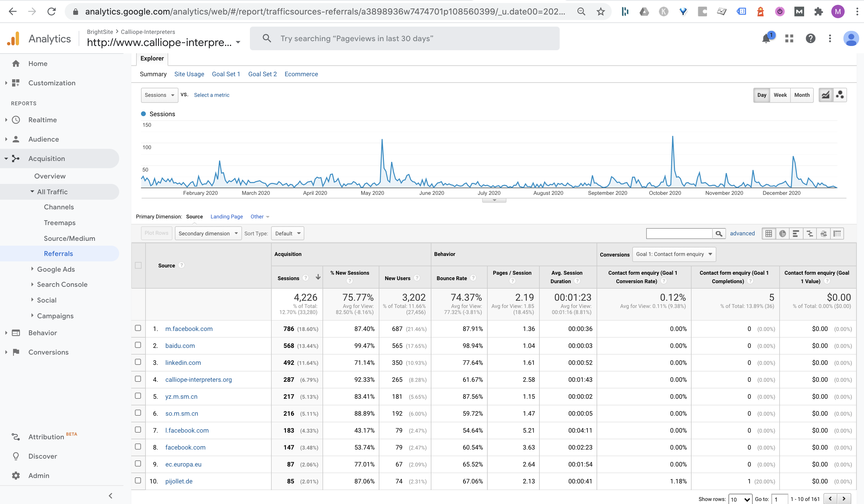
Task: Click the baidu.com source link
Action: 180,345
